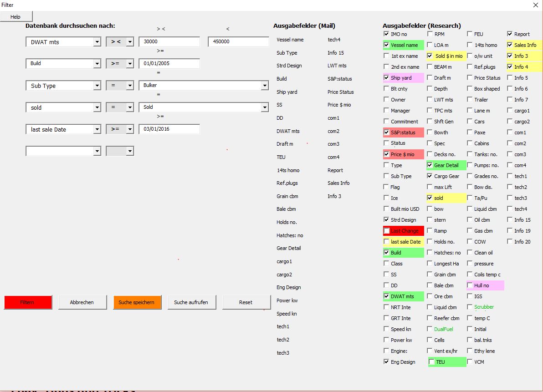
Task: Expand the empty sixth criteria field dropdown
Action: tap(97, 151)
